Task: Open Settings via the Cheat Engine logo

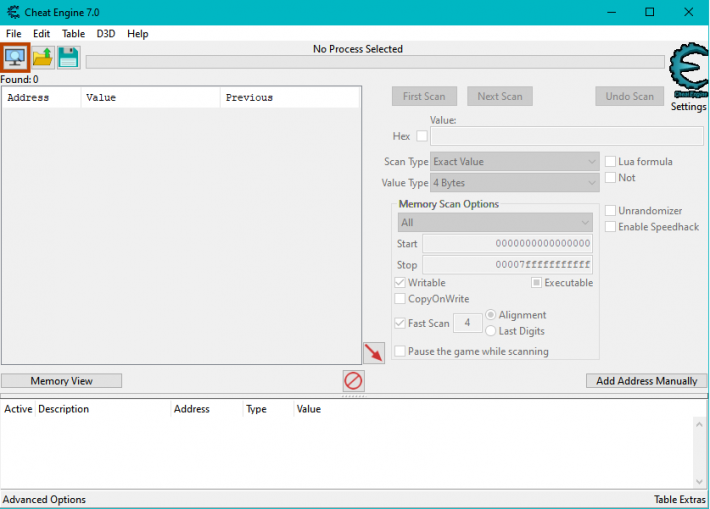Action: (x=689, y=70)
